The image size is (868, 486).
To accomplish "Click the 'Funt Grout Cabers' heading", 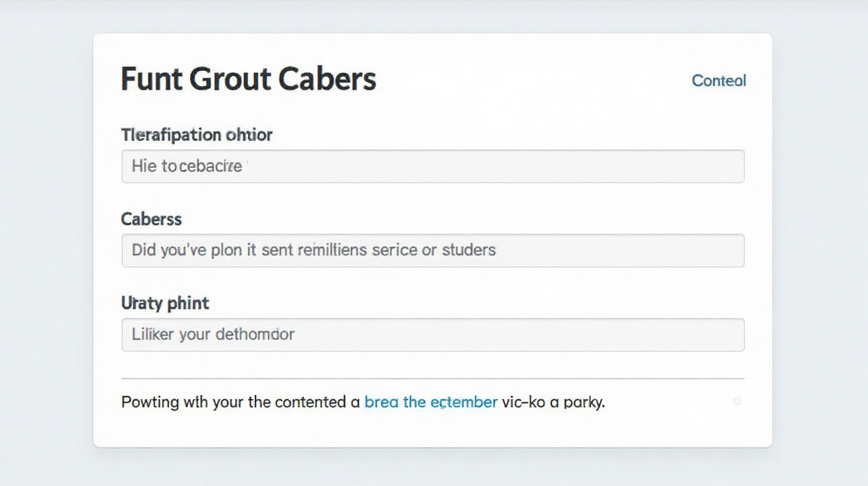I will click(x=248, y=79).
